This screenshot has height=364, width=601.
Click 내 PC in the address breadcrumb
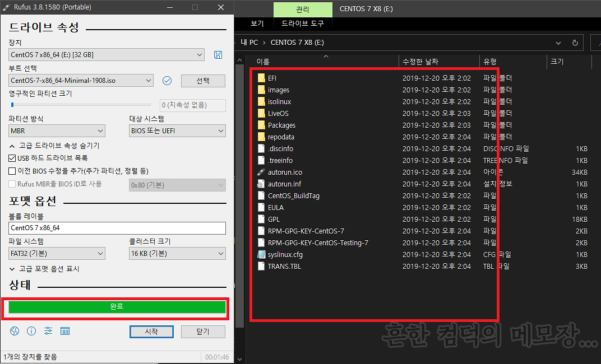pyautogui.click(x=249, y=43)
